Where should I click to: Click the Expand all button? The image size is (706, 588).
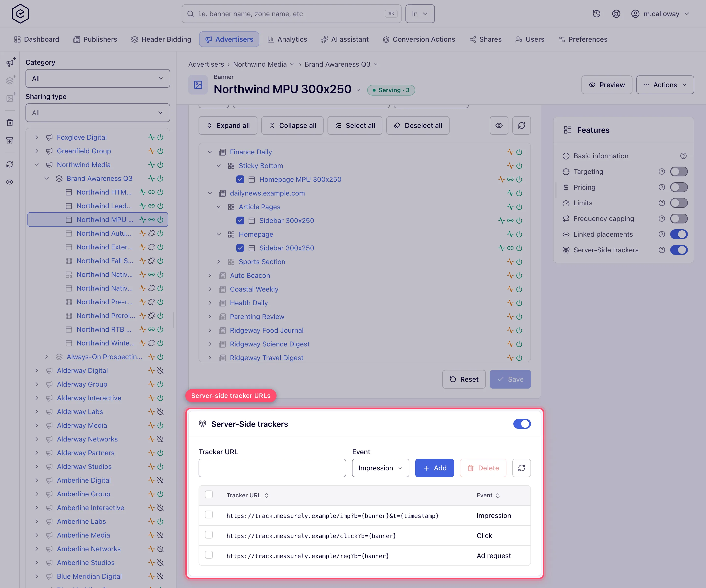tap(227, 125)
